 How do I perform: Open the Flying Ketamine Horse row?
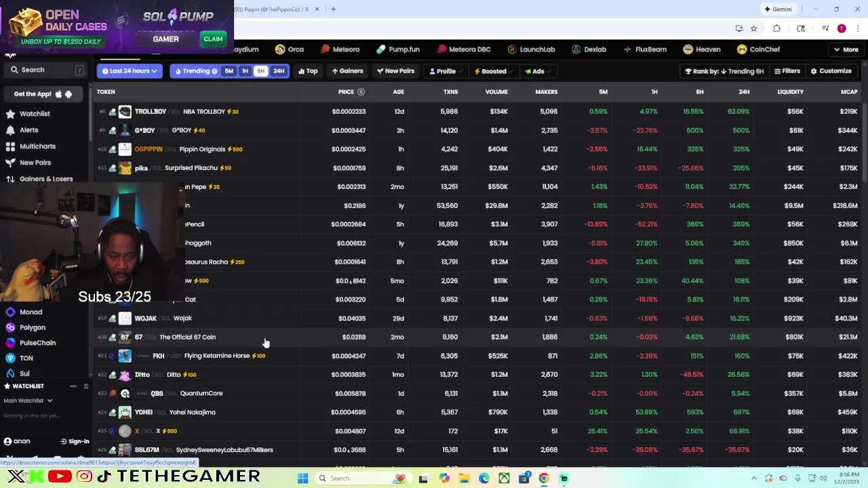point(478,356)
